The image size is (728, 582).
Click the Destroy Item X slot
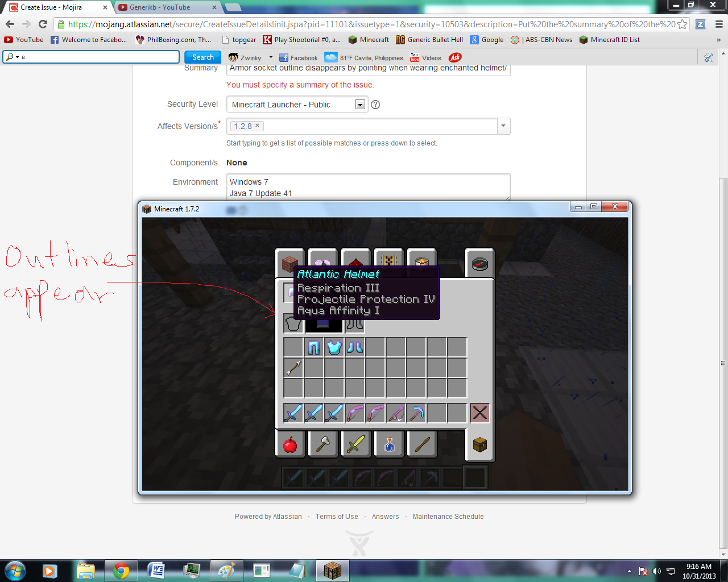479,413
